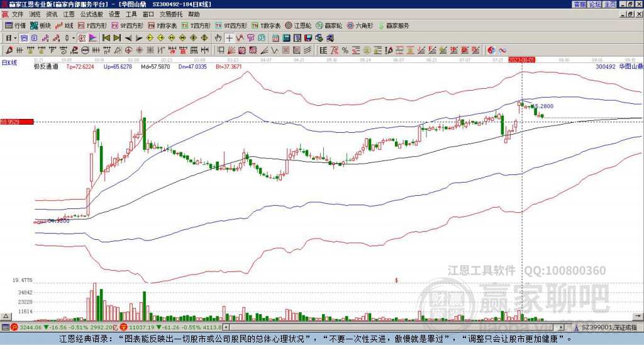Step chart right with black arrow icon
644x345 pixels.
coord(139,38)
